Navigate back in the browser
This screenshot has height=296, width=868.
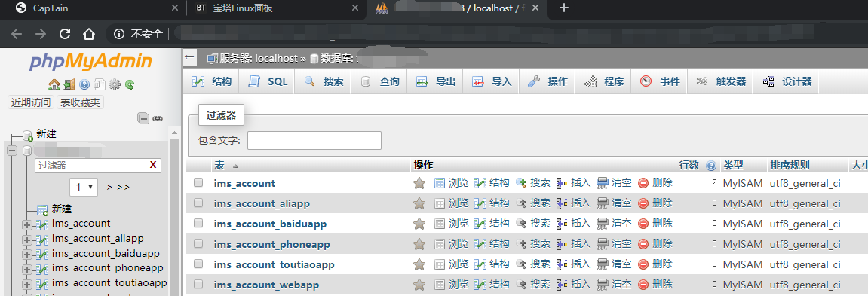[17, 34]
